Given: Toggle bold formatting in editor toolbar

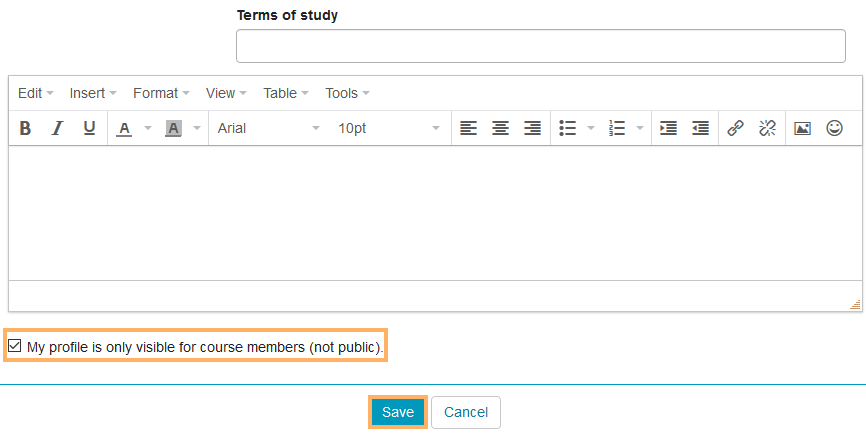Looking at the screenshot, I should click(26, 128).
